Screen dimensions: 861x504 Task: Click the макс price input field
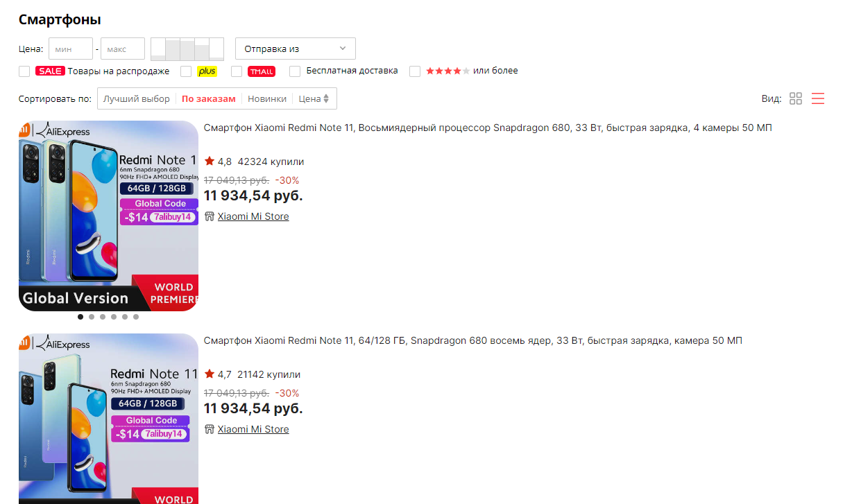pyautogui.click(x=123, y=49)
